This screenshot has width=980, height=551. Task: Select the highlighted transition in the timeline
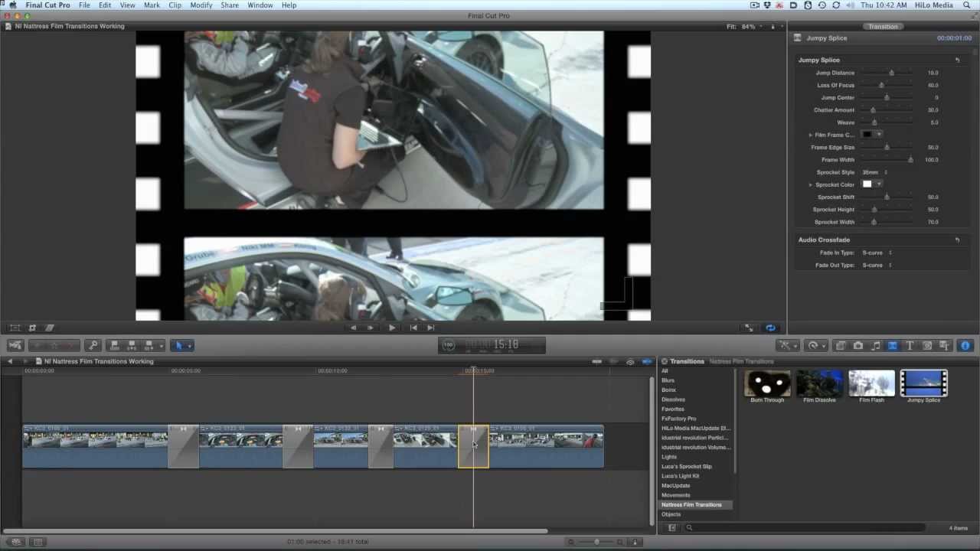coord(473,448)
